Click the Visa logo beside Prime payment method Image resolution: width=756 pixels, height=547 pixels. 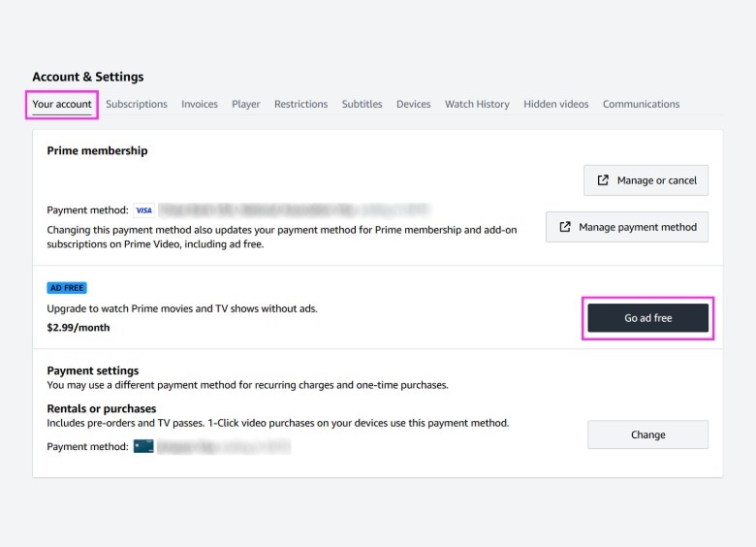[x=143, y=210]
